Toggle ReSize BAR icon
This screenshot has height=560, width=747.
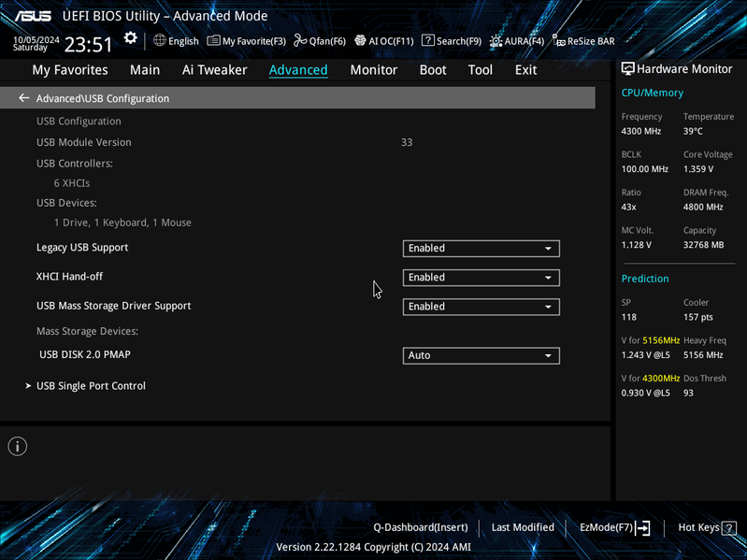tap(558, 41)
